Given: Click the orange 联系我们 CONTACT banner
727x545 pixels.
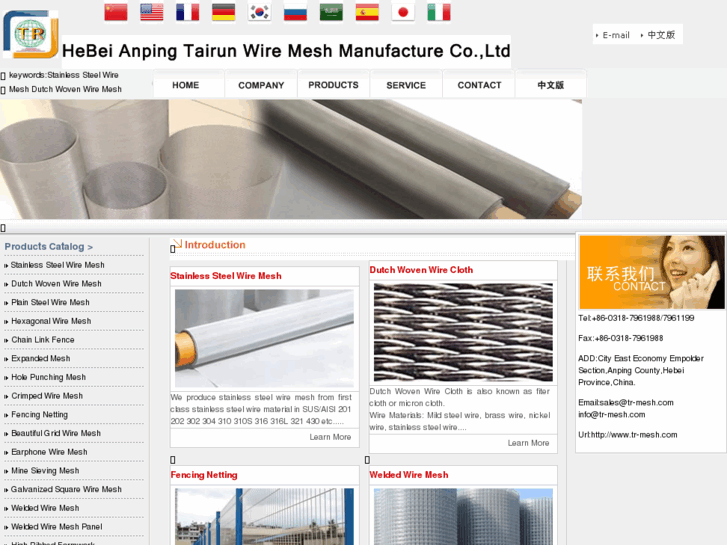Looking at the screenshot, I should [x=651, y=272].
